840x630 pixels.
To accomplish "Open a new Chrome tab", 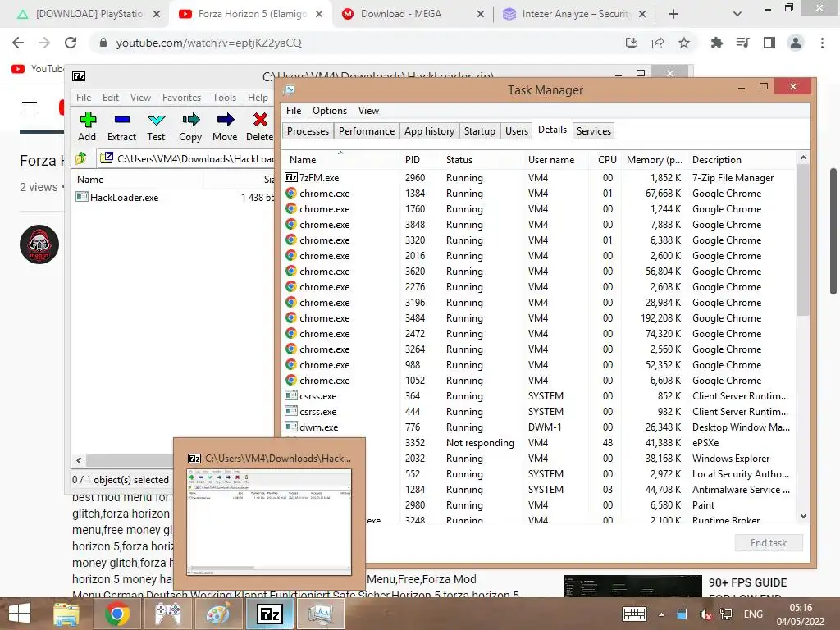I will pos(673,14).
